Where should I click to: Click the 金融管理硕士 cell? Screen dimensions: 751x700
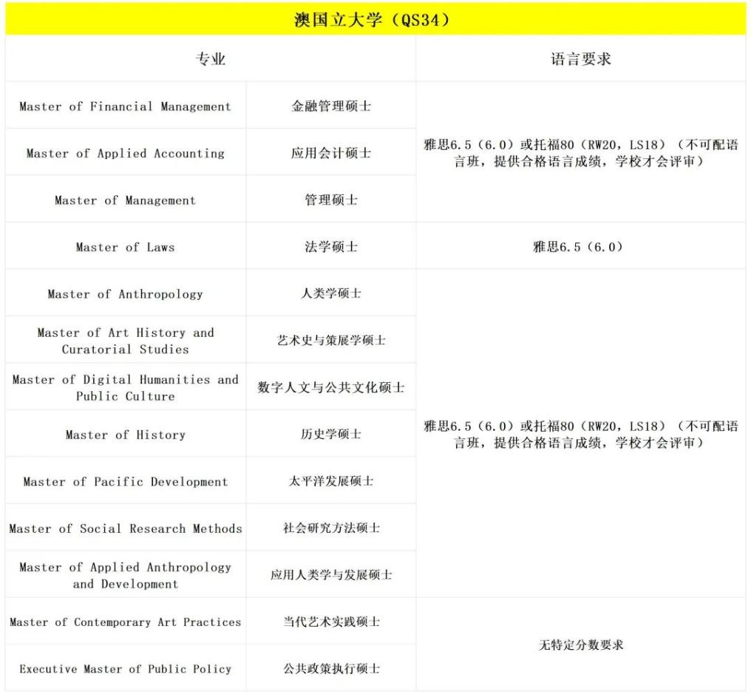click(331, 106)
